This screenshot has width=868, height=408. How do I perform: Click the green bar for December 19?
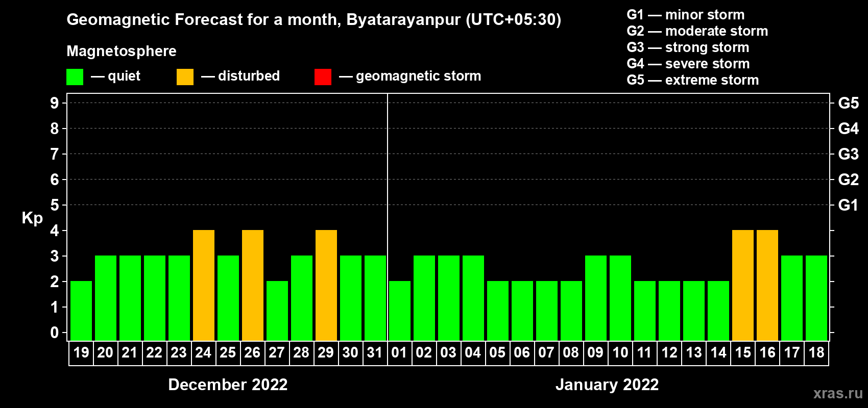click(81, 311)
